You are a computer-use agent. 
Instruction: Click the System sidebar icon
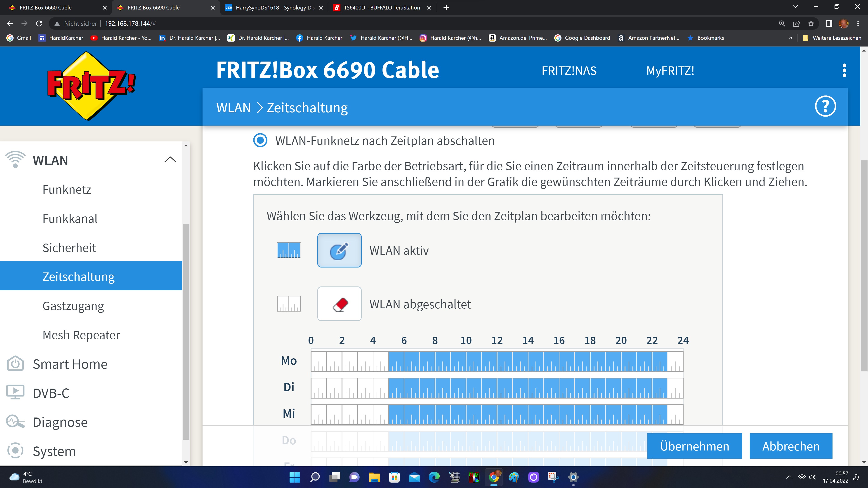click(x=15, y=451)
